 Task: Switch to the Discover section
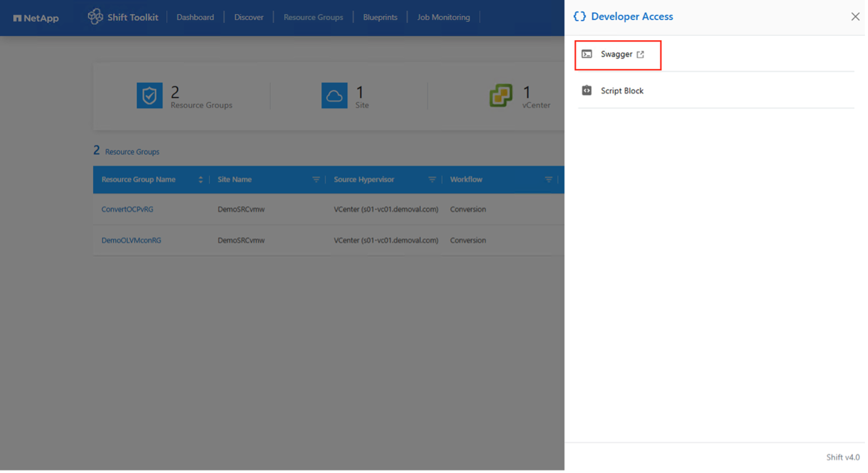point(248,17)
